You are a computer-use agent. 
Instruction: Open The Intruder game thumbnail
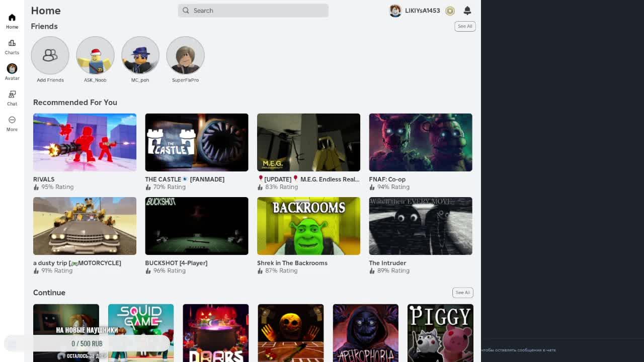(x=421, y=226)
